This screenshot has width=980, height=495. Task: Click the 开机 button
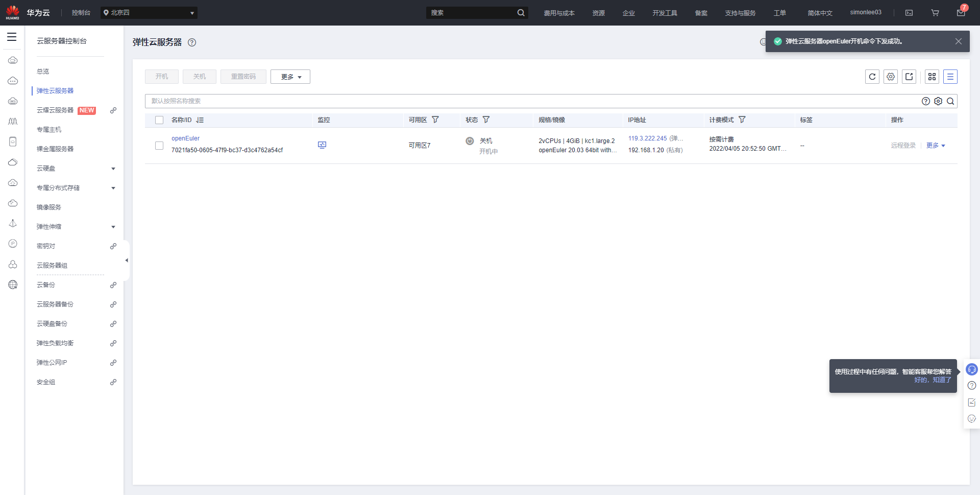162,77
